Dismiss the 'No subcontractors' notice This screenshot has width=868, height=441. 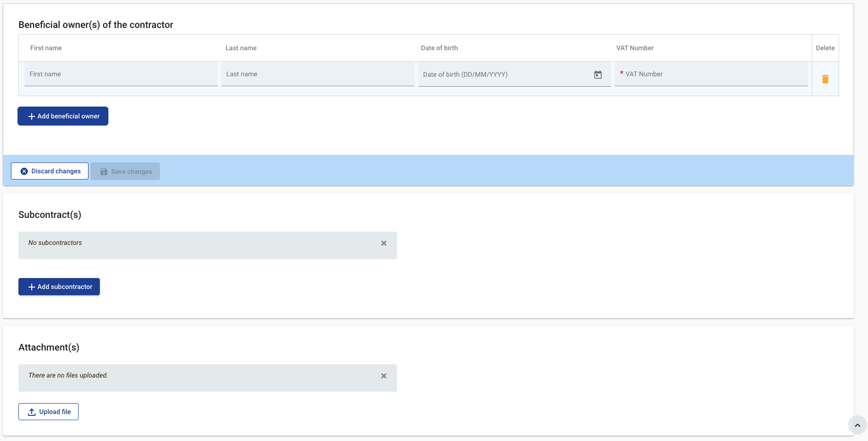(x=384, y=243)
